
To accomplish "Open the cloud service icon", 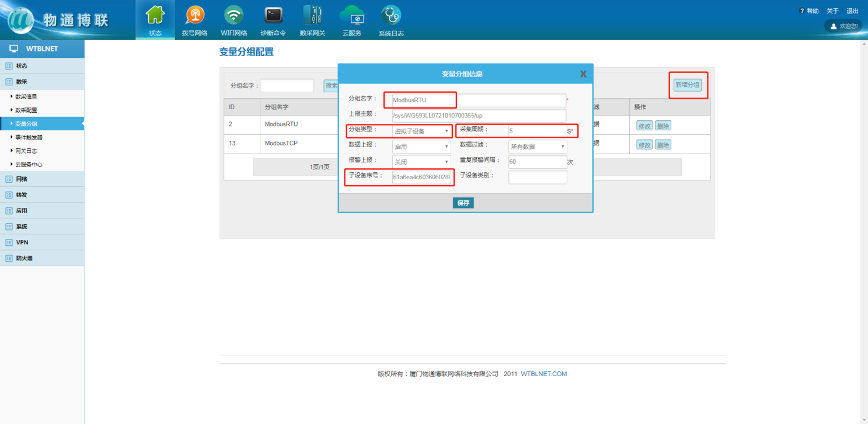I will [x=351, y=15].
